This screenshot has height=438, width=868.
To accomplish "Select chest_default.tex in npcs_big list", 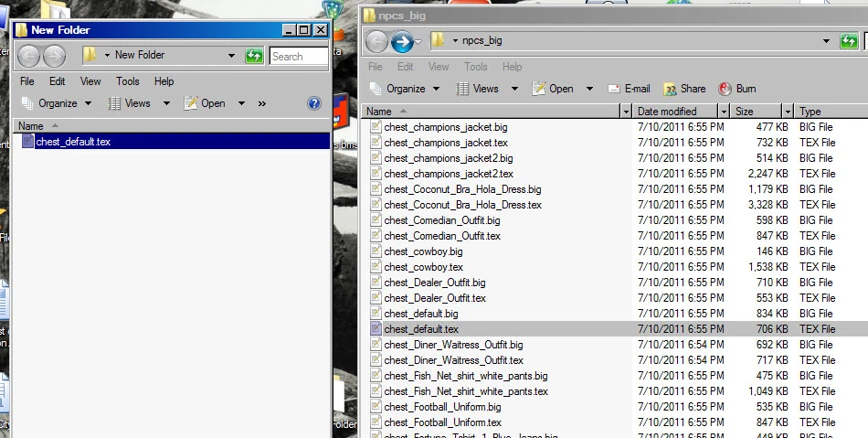I will coord(421,328).
